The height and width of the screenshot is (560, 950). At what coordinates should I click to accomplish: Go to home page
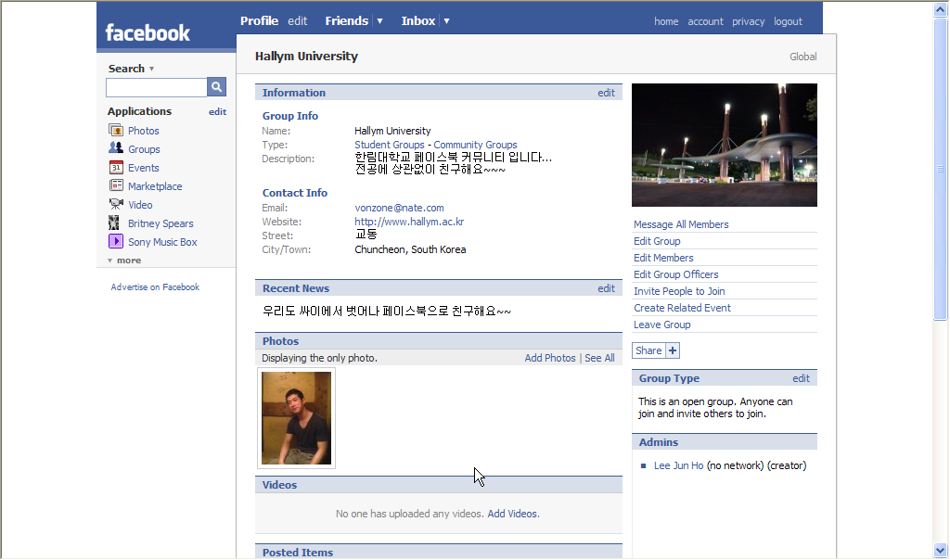(666, 21)
